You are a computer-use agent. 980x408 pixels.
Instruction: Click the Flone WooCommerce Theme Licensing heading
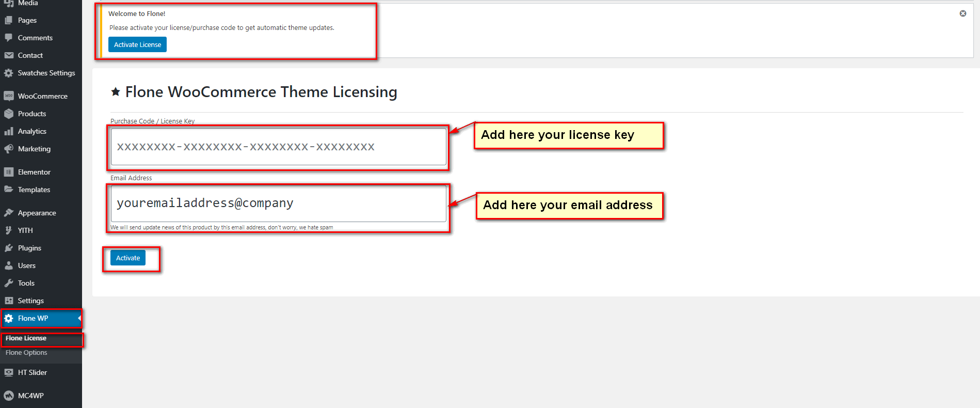pos(261,92)
